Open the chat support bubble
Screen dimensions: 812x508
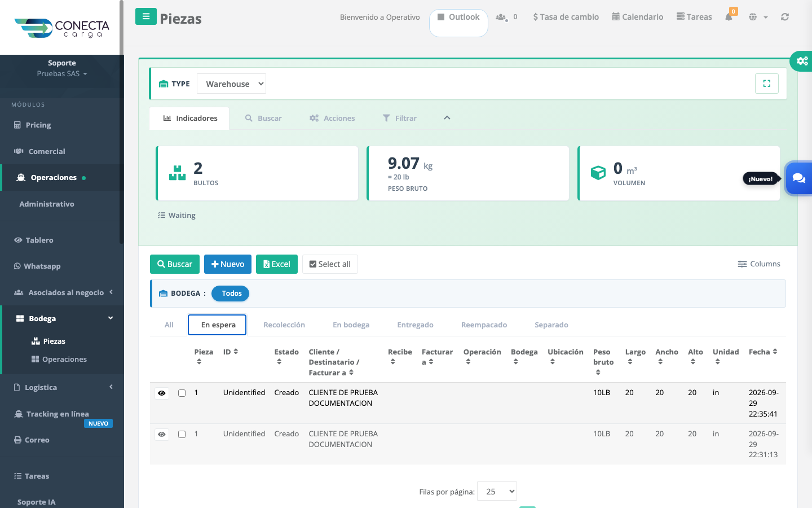click(798, 178)
